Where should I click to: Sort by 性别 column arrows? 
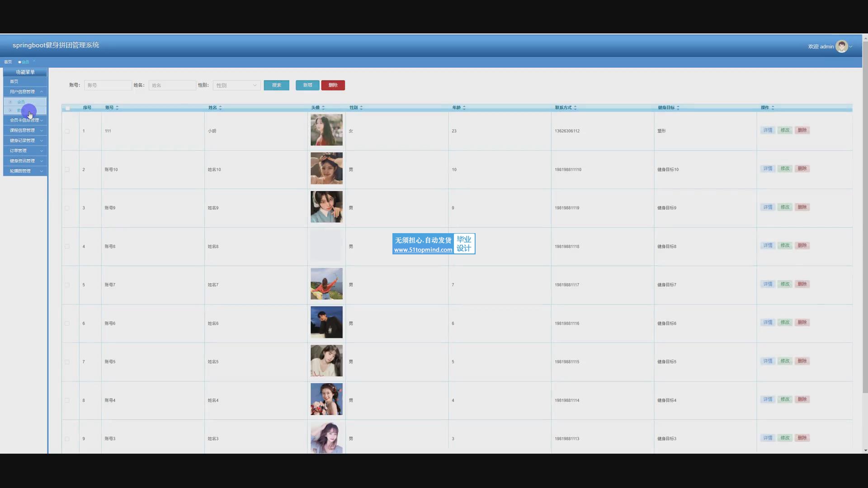pos(361,108)
